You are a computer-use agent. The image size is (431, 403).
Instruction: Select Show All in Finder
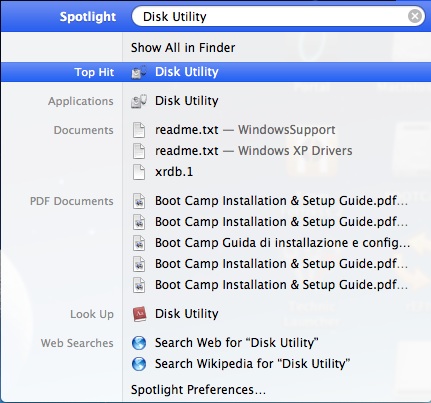183,48
